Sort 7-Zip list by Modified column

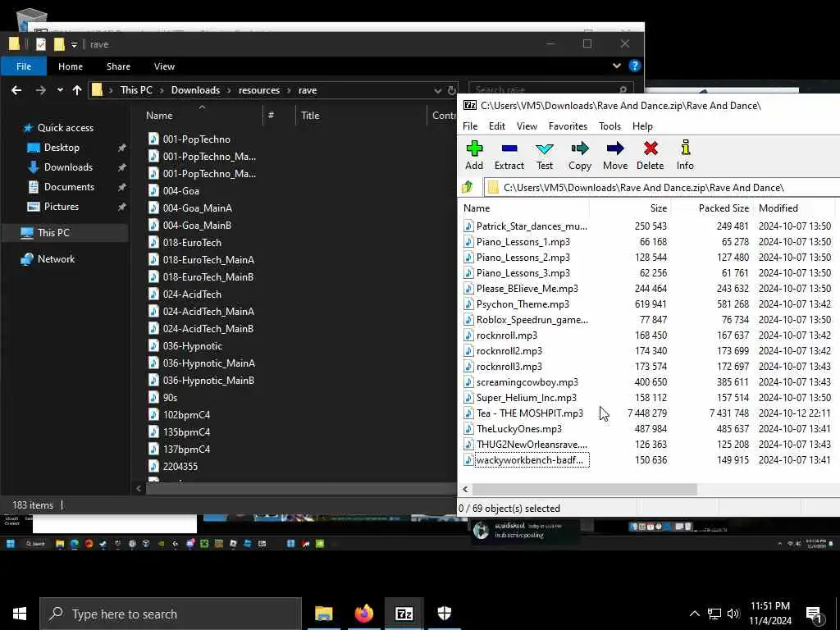(x=794, y=208)
